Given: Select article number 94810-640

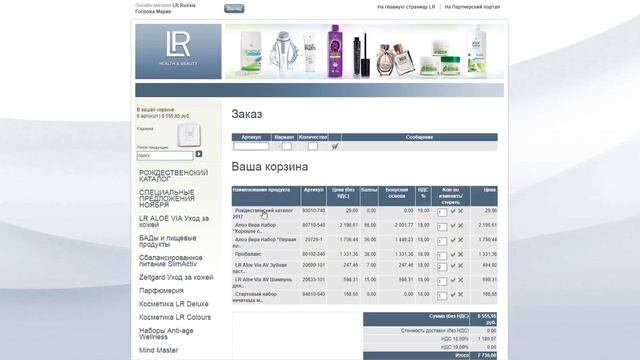Looking at the screenshot, I should pyautogui.click(x=313, y=294).
